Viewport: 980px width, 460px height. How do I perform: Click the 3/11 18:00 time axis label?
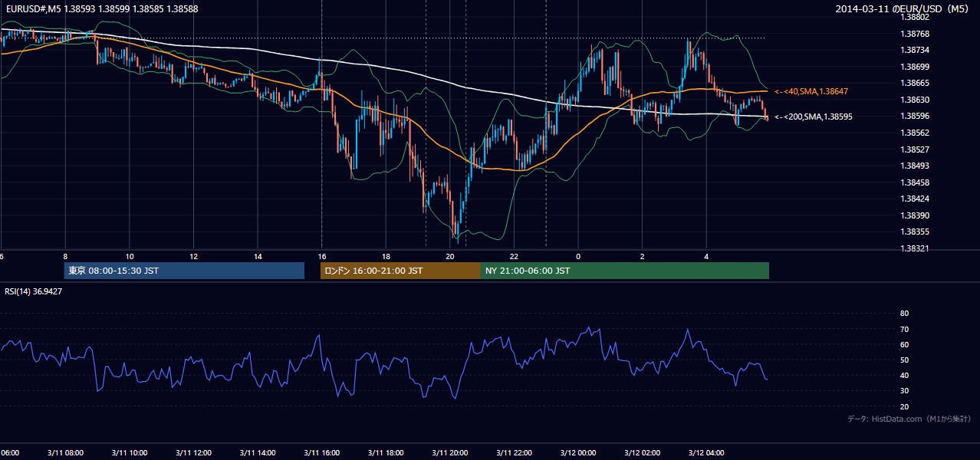point(386,453)
